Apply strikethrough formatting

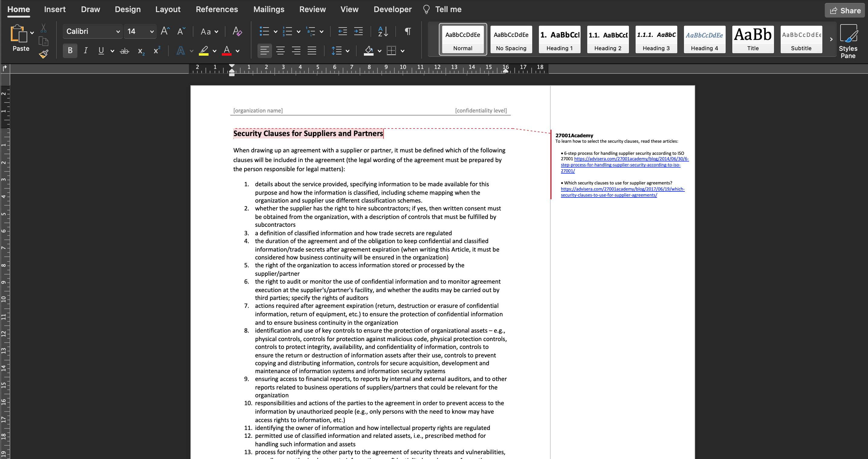tap(124, 50)
